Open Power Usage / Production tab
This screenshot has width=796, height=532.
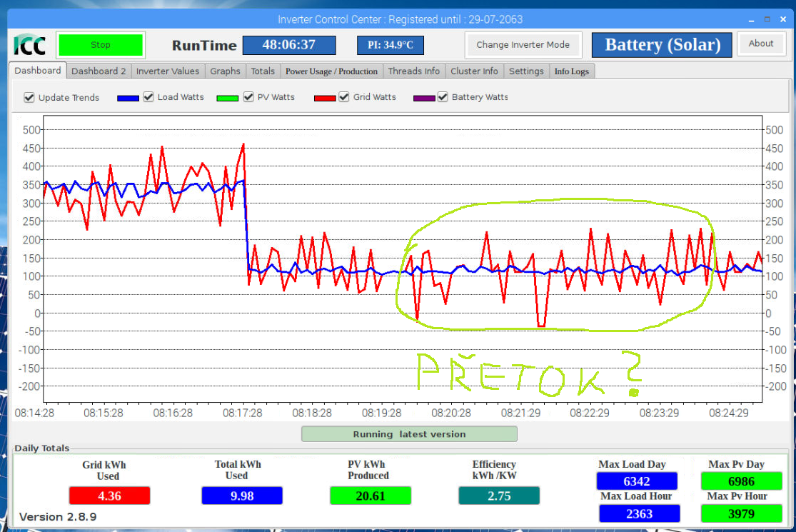coord(331,71)
